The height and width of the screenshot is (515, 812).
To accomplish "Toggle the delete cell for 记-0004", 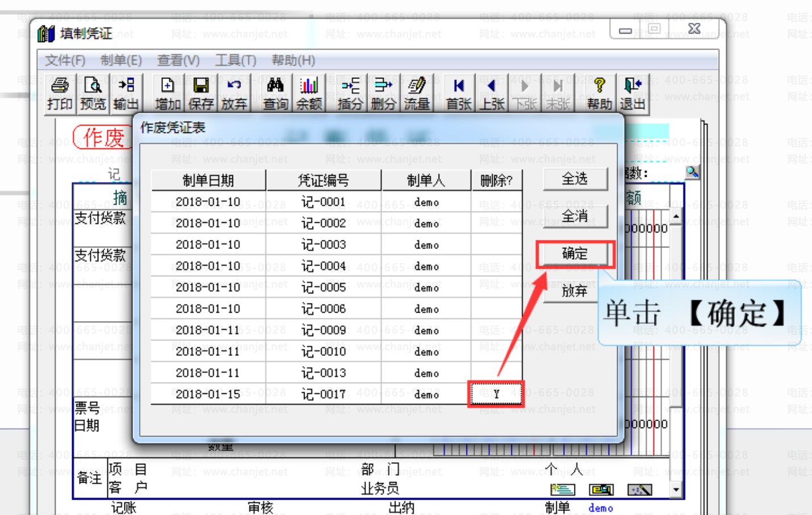I will (x=497, y=266).
